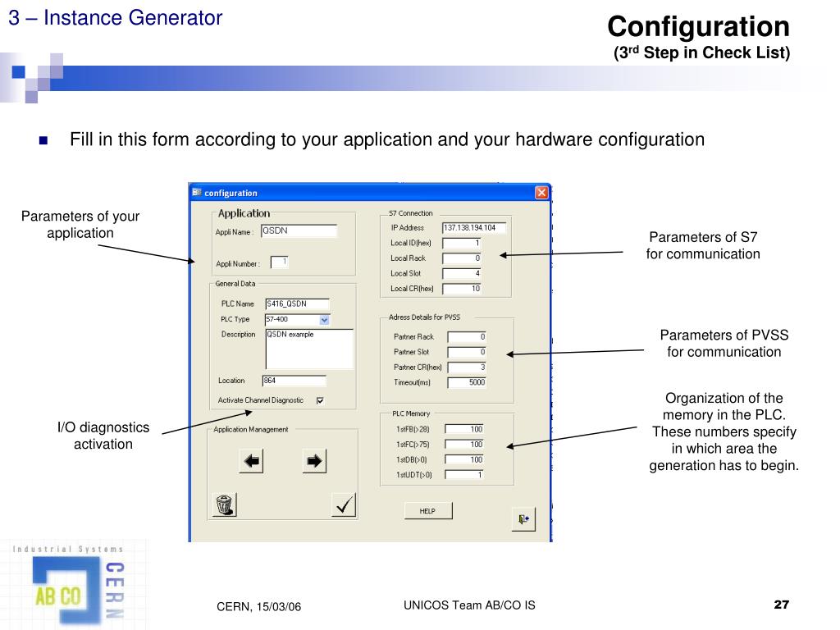Image resolution: width=840 pixels, height=630 pixels.
Task: Close the configuration window
Action: pos(541,192)
